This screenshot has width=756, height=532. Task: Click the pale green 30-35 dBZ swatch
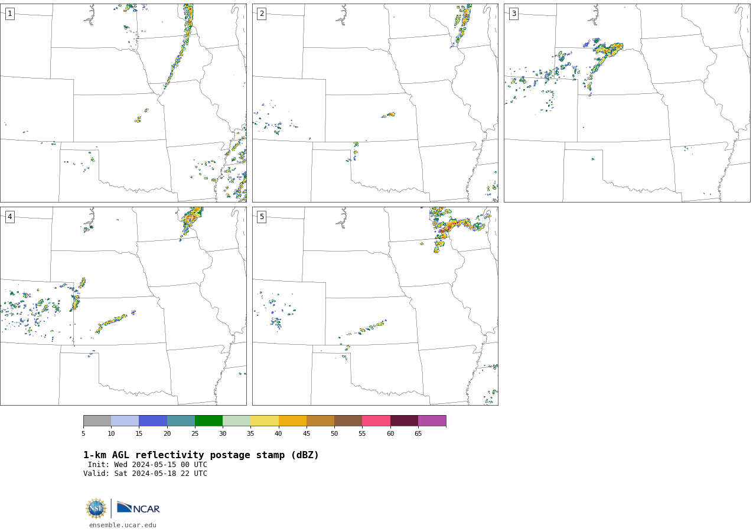236,420
